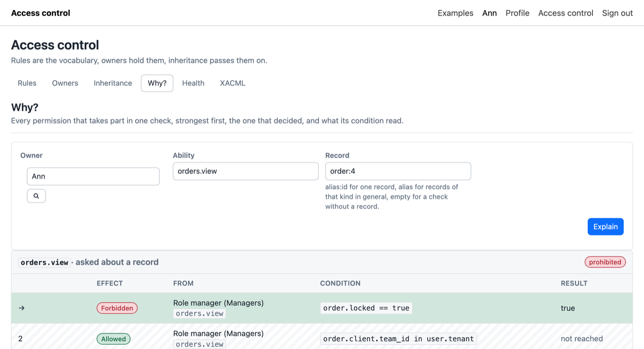Image resolution: width=644 pixels, height=349 pixels.
Task: Click the RESULT column header
Action: point(574,283)
